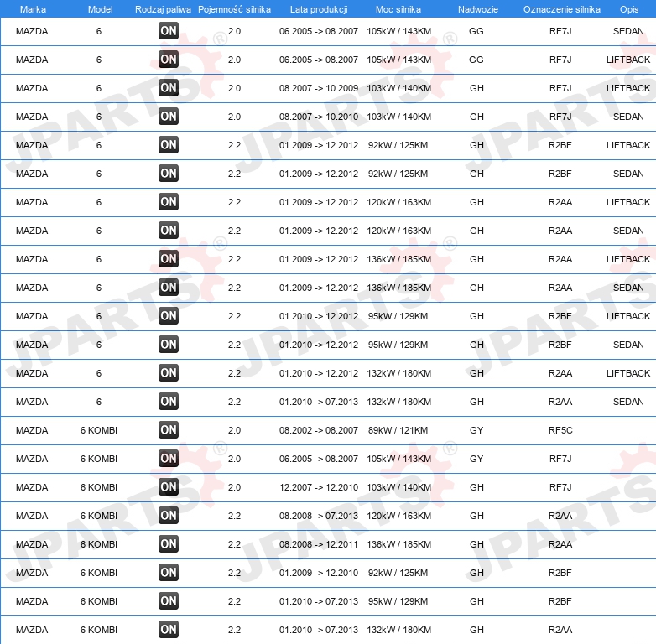This screenshot has width=656, height=644.
Task: Click the Pojemność silnika column header
Action: (234, 9)
